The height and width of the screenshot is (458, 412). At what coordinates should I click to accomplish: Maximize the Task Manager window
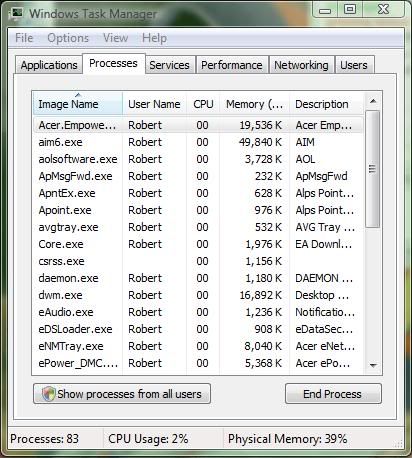point(349,9)
